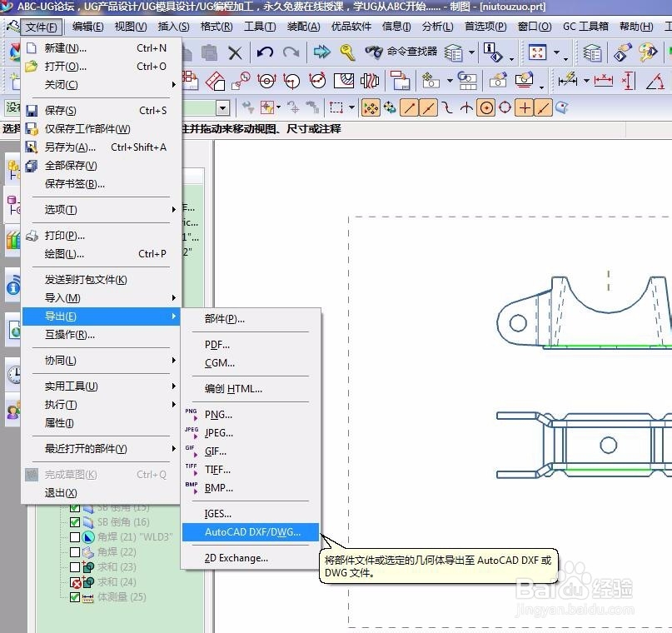672x633 pixels.
Task: Expand the 执行(T) submenu
Action: [x=101, y=405]
